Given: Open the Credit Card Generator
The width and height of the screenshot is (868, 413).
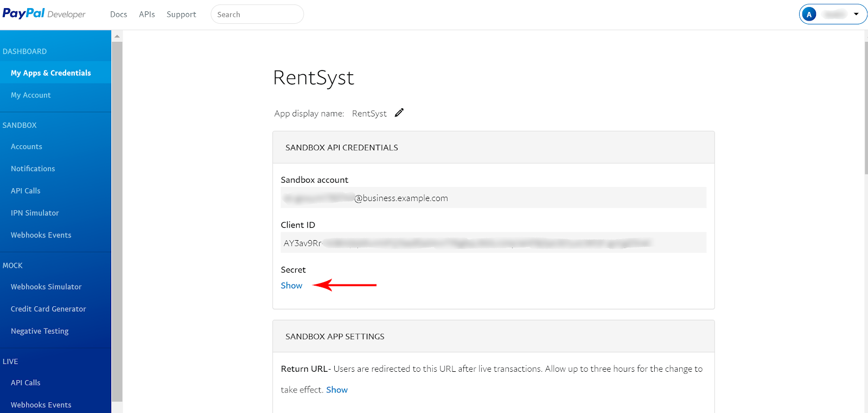Looking at the screenshot, I should click(x=48, y=309).
